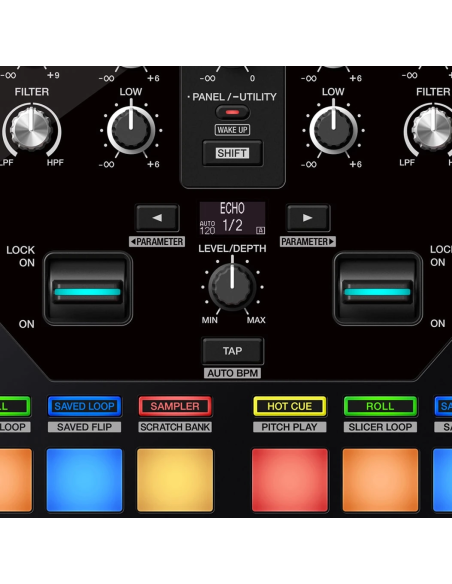The width and height of the screenshot is (452, 584).
Task: Click the right FILTER knob
Action: 433,130
